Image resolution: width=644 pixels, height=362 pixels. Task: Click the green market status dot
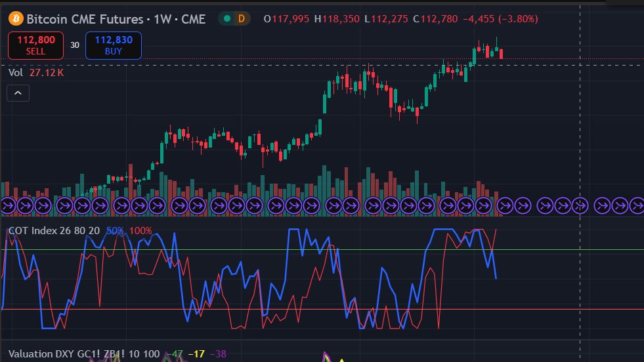click(226, 18)
